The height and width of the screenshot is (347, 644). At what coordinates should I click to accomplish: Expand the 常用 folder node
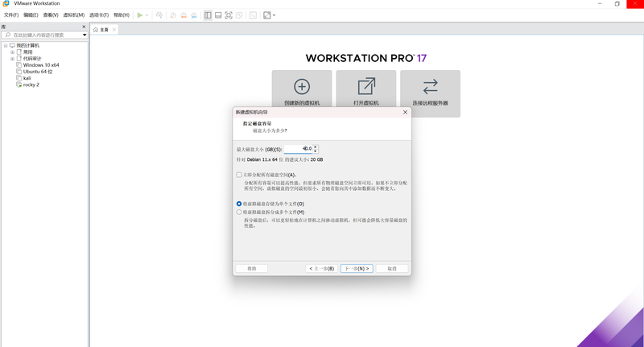[x=12, y=52]
